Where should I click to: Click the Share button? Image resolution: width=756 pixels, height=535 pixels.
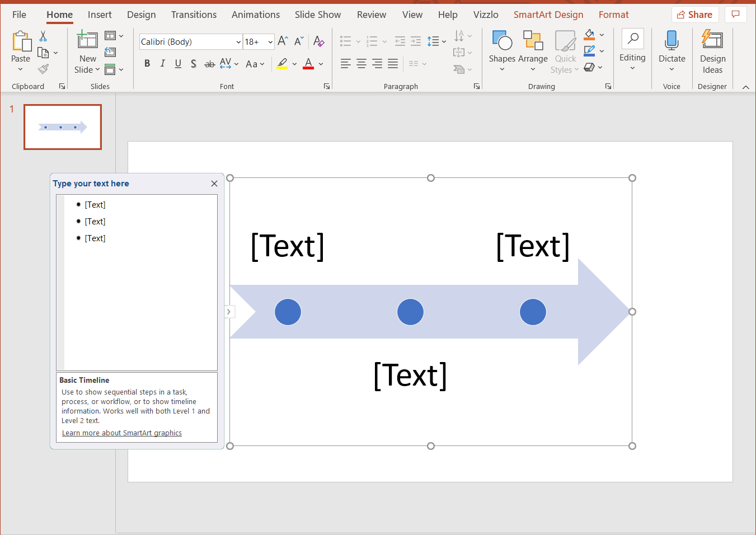(694, 15)
